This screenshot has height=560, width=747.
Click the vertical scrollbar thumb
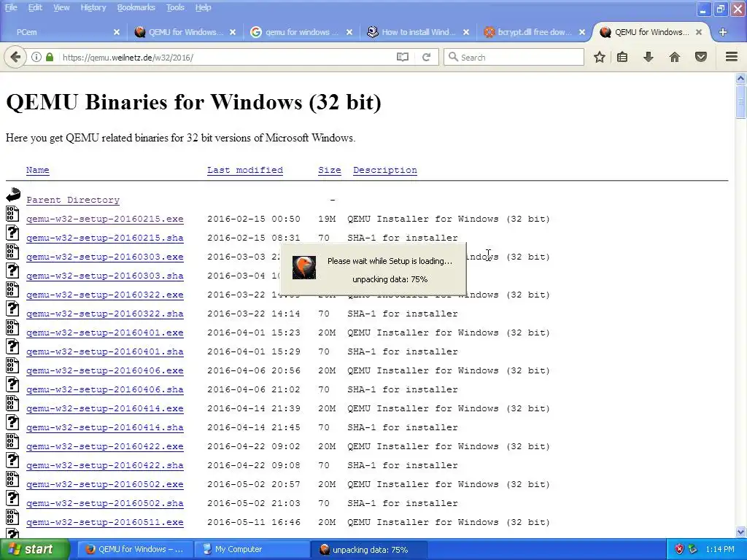click(x=741, y=101)
